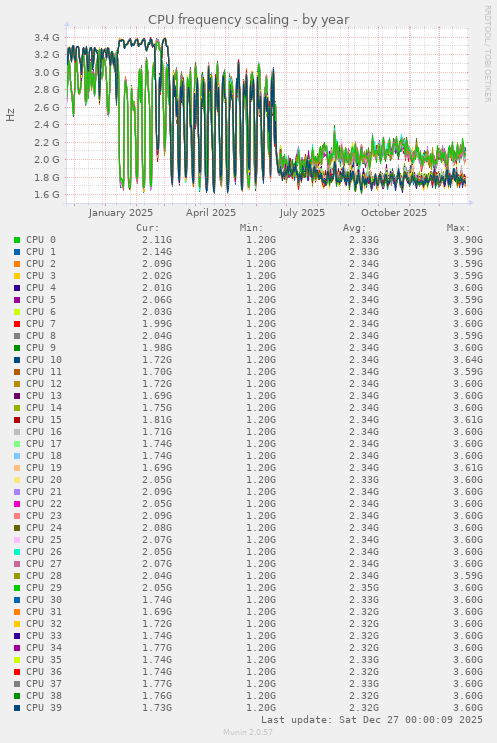Click CPU 7's current value 1.99G
497x743 pixels.
coord(157,324)
